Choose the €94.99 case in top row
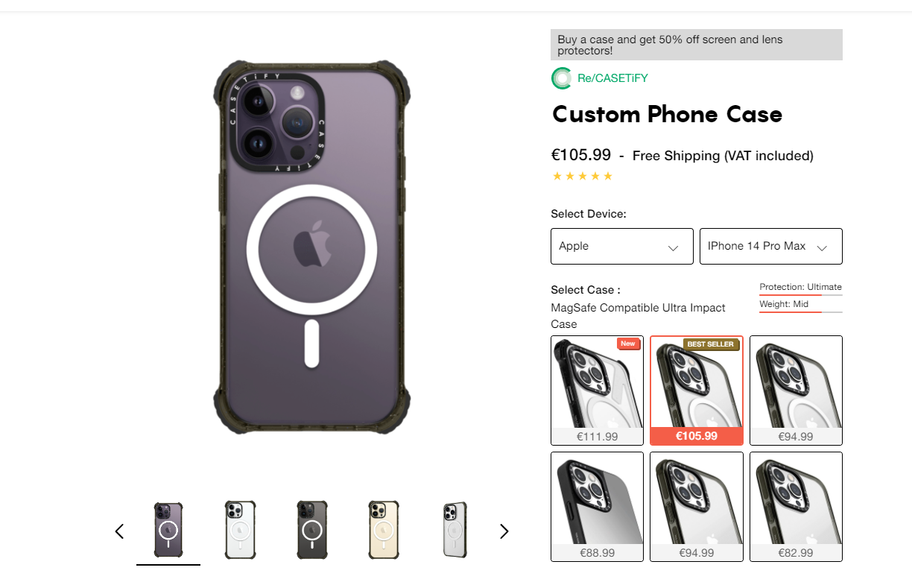Screen dimensions: 912x588 796,391
